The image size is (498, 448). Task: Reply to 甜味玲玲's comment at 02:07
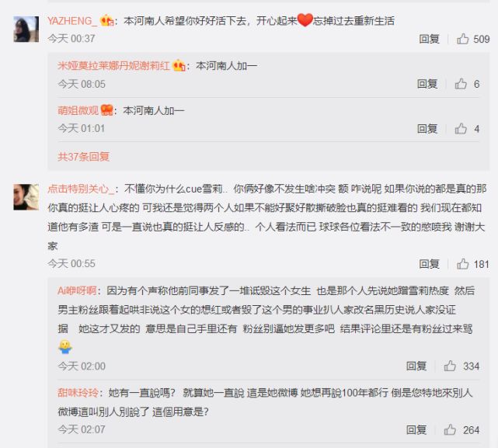click(416, 430)
